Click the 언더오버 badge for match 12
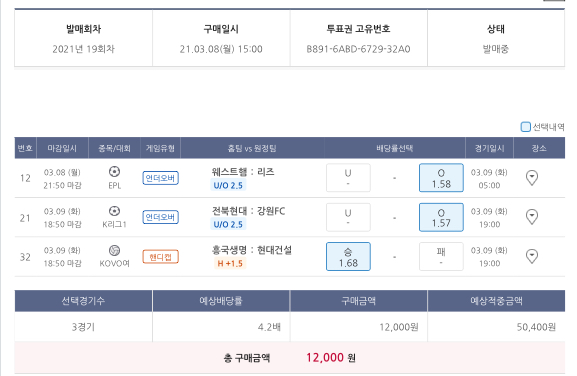 click(x=160, y=178)
